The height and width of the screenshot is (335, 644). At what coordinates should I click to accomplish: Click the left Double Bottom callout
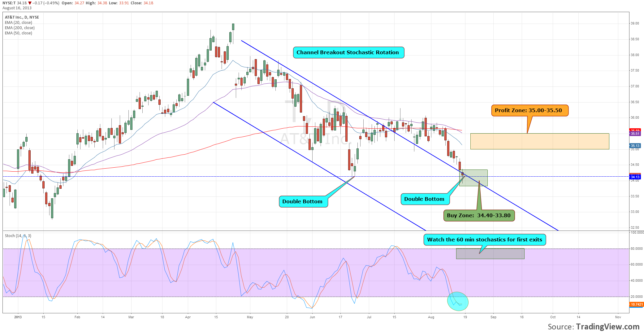coord(303,201)
